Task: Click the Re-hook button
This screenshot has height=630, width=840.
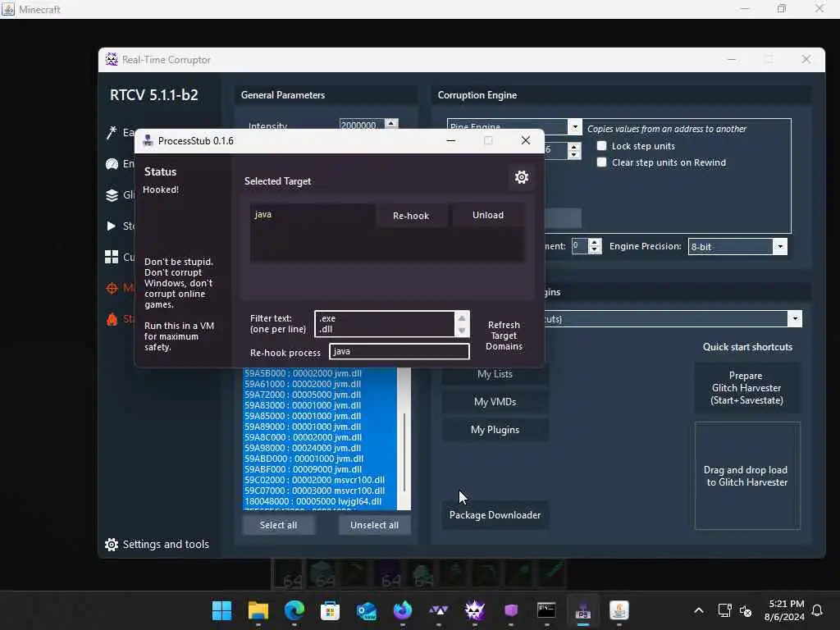Action: pyautogui.click(x=411, y=216)
